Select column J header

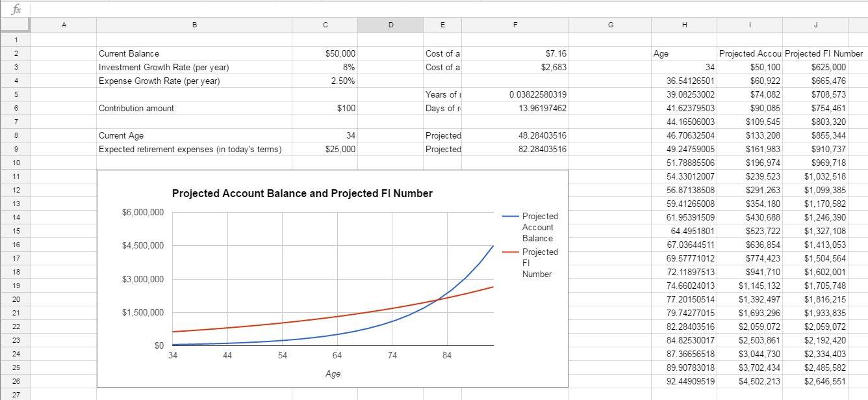click(x=815, y=25)
